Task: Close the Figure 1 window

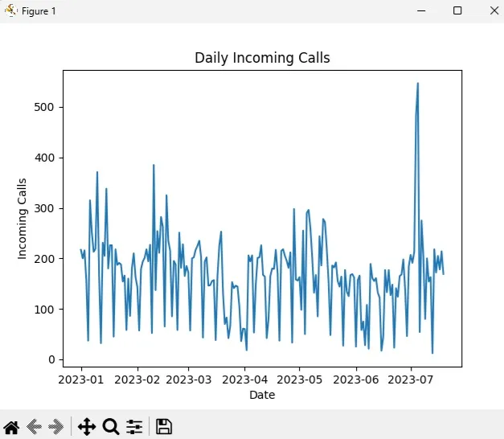Action: (493, 10)
